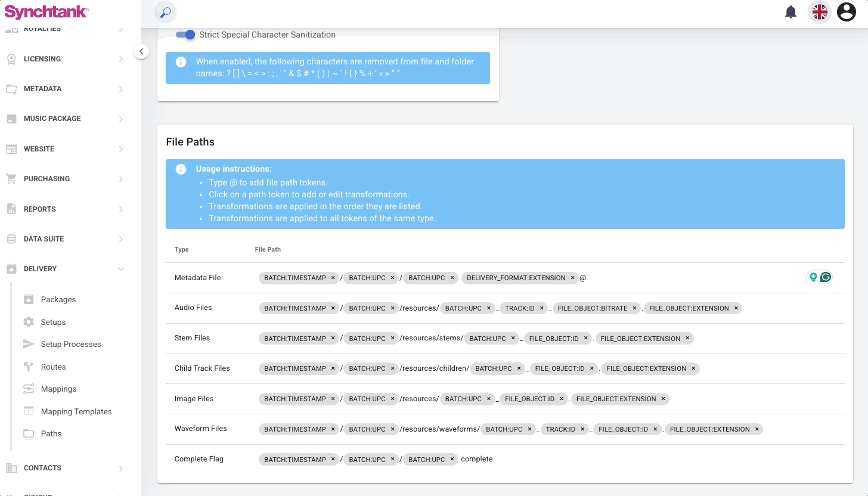
Task: Click the Metadata folder icon
Action: click(11, 89)
